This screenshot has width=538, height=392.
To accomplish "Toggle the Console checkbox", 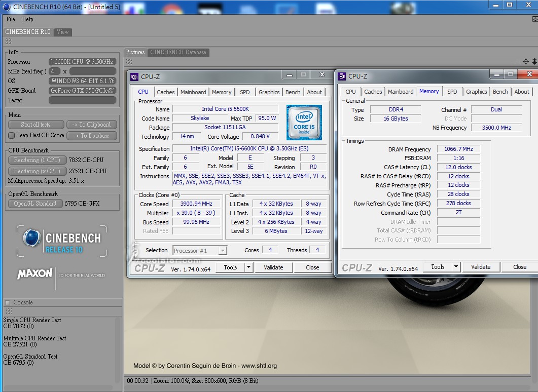I will [x=8, y=302].
